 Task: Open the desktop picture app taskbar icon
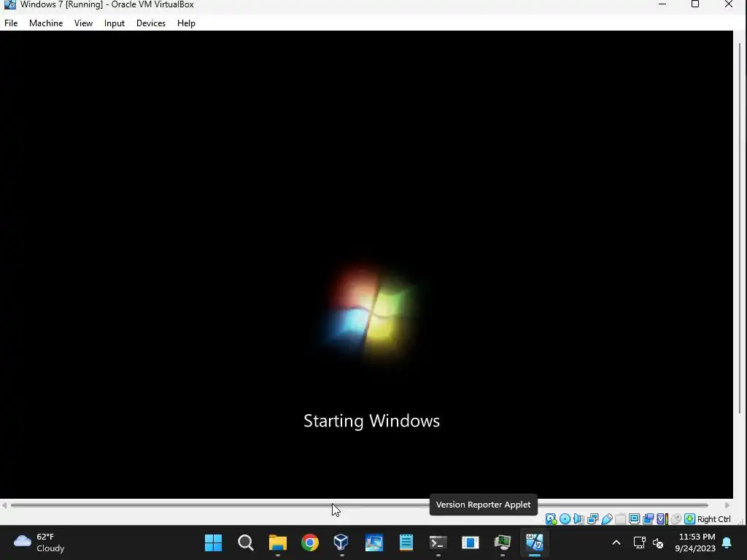(374, 542)
